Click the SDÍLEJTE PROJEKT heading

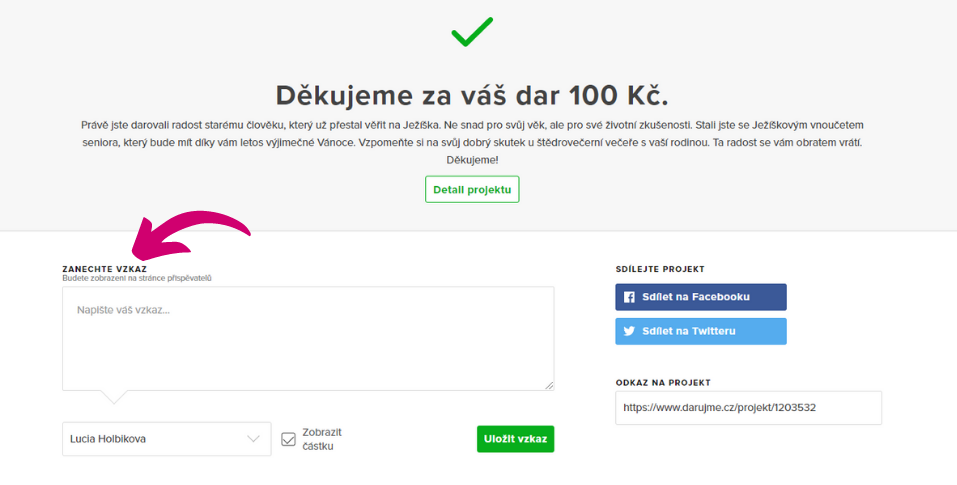coord(660,269)
